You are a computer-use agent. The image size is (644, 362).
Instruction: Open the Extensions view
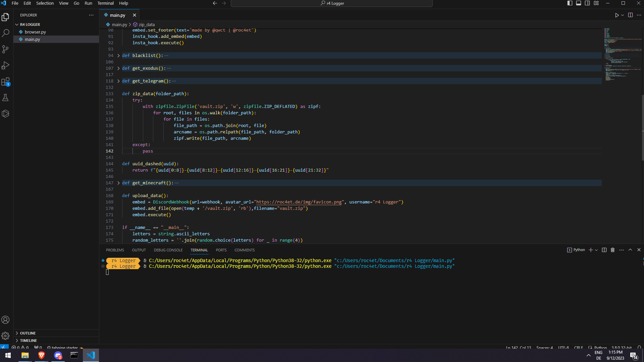(5, 81)
